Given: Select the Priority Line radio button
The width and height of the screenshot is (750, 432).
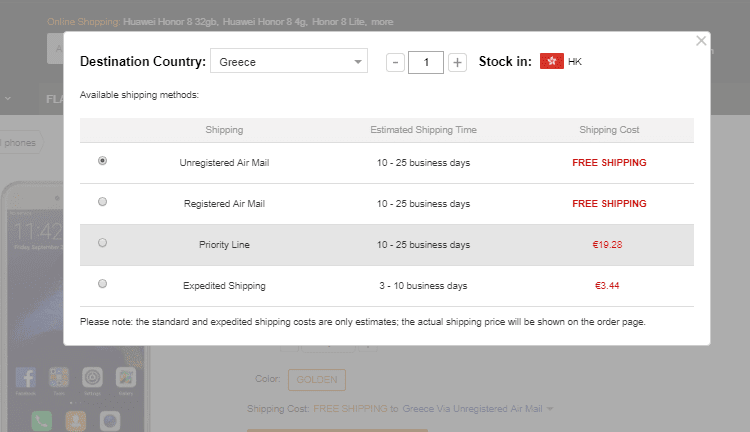Looking at the screenshot, I should (103, 243).
